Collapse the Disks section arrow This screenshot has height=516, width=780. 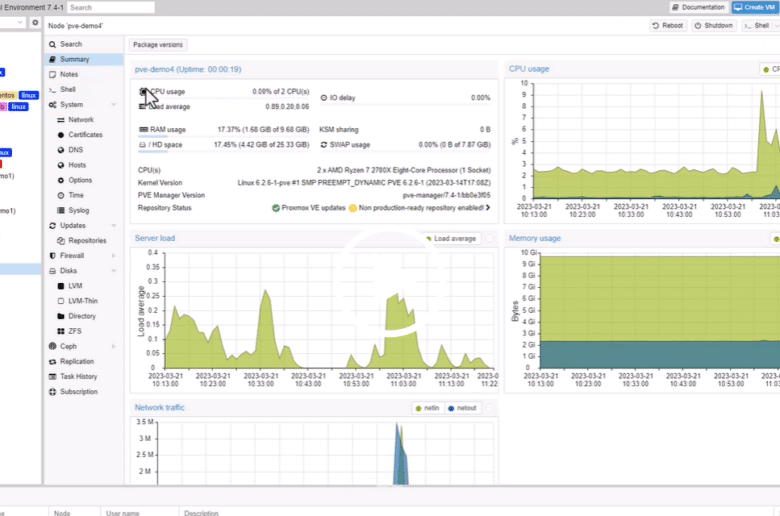point(114,271)
